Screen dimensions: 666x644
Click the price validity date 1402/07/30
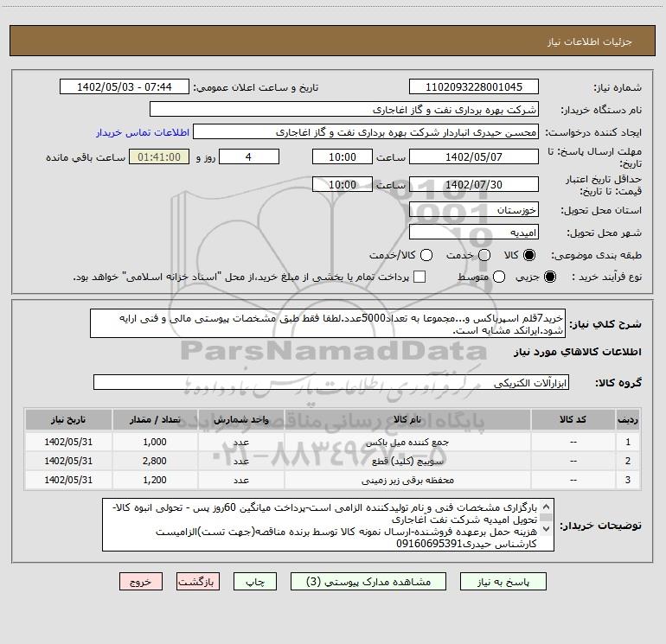pos(474,184)
